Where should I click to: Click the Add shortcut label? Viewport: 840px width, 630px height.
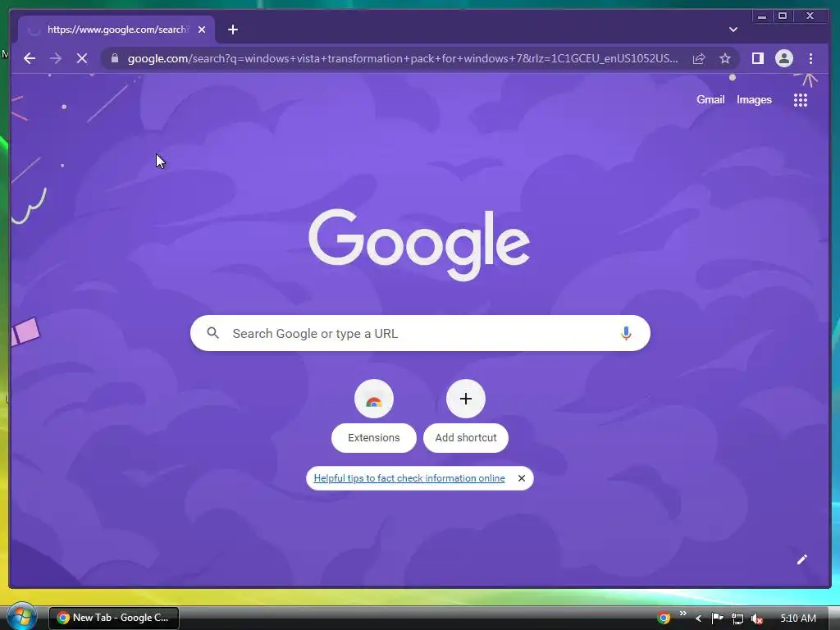coord(466,438)
